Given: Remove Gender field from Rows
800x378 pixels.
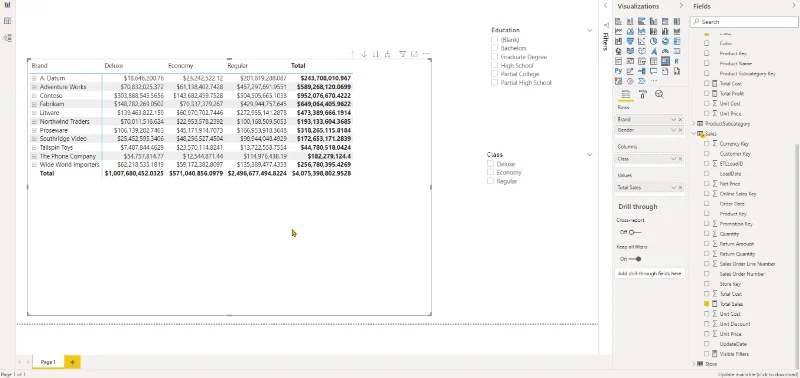Looking at the screenshot, I should (680, 130).
